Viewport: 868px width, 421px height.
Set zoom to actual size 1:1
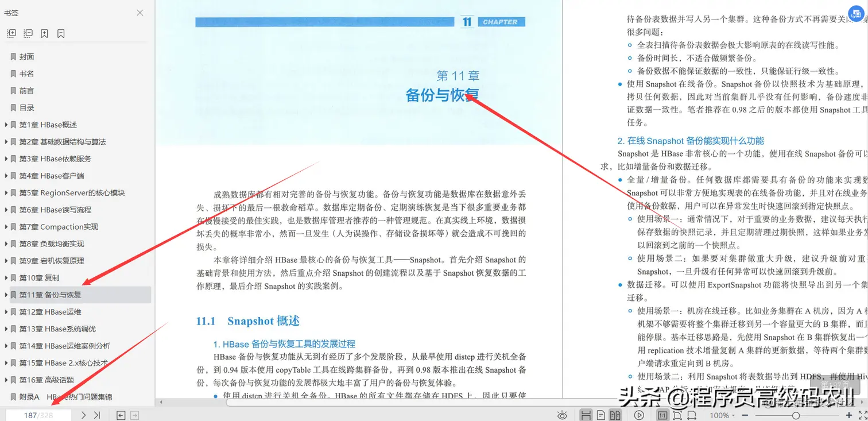coord(662,414)
